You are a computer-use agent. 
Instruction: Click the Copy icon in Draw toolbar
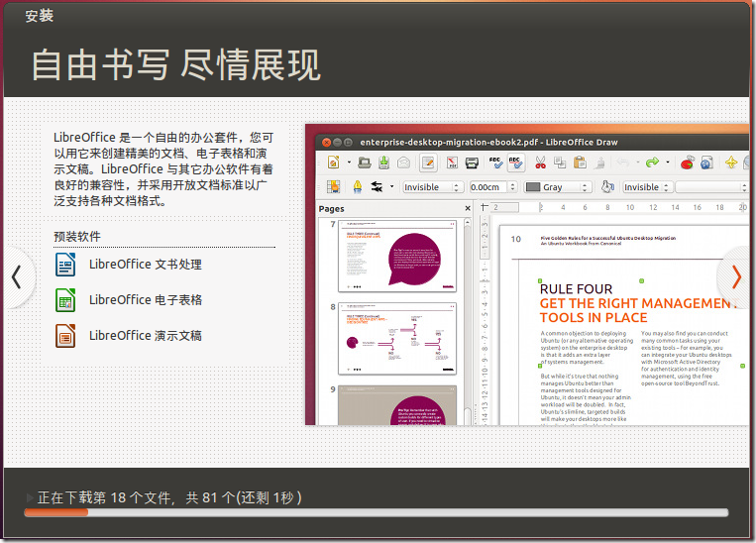[x=560, y=163]
